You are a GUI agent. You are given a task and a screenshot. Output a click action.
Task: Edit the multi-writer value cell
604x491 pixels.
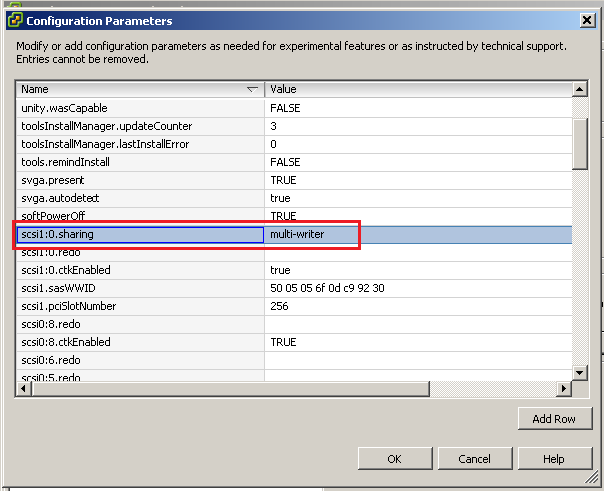tap(417, 234)
